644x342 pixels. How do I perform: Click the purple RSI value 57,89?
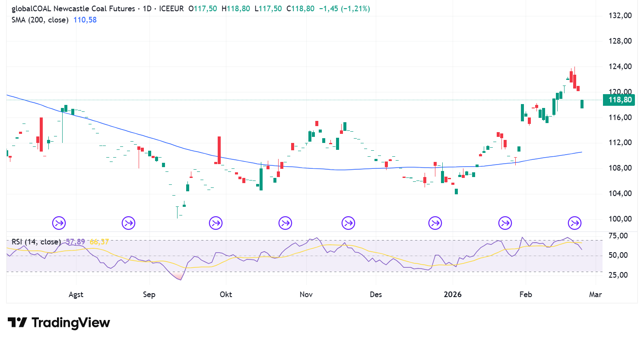pyautogui.click(x=75, y=242)
